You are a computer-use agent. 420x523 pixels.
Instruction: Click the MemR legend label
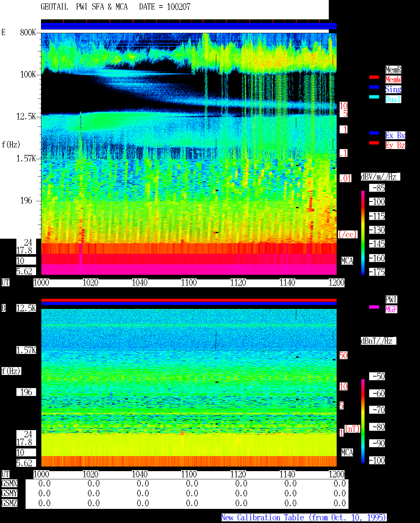pyautogui.click(x=393, y=70)
